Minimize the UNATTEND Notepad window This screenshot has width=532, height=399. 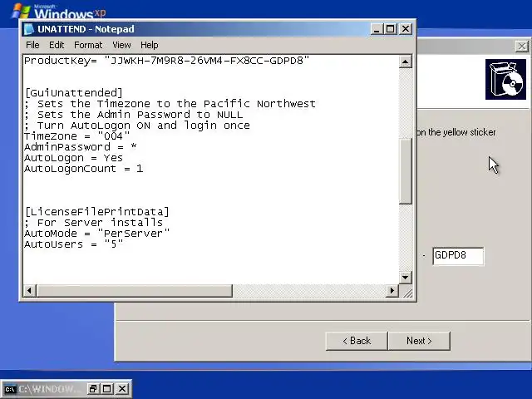(377, 29)
